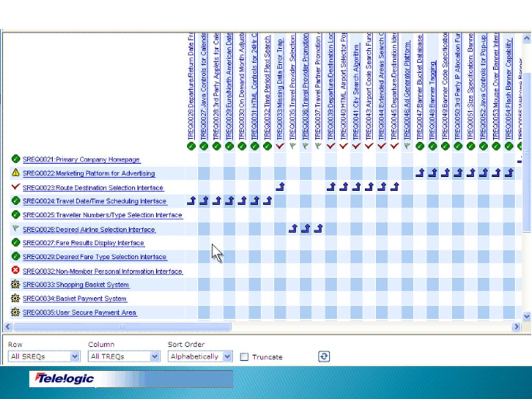
Task: Click green status icon under TREQ0027 column
Action: [204, 146]
